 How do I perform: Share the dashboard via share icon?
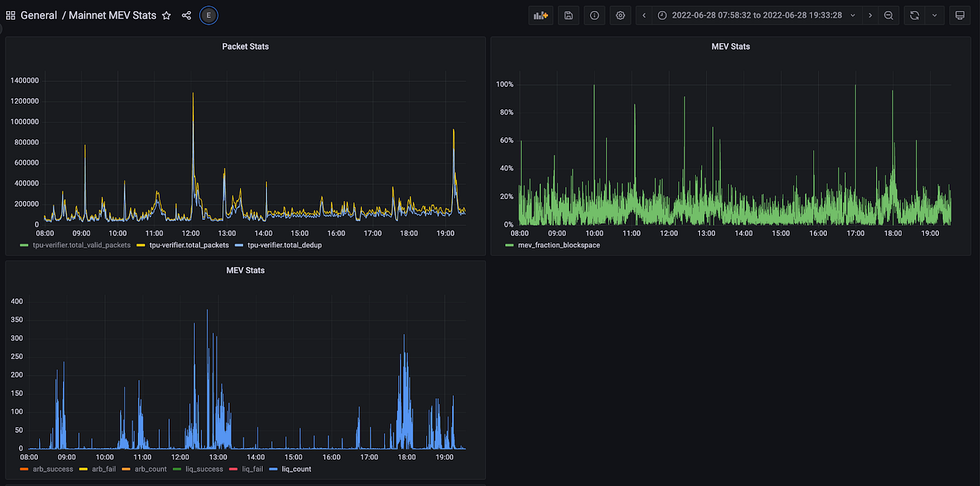186,15
